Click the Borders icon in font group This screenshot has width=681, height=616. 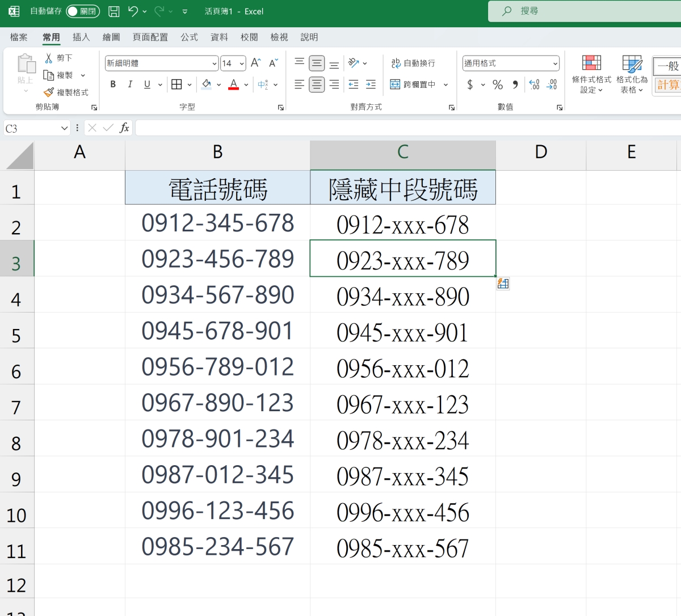(176, 85)
